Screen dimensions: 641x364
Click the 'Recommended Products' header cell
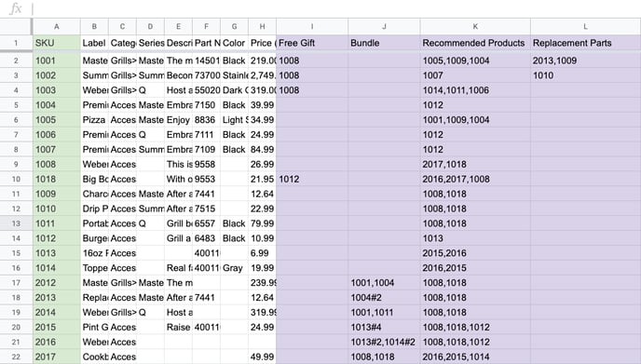point(475,43)
